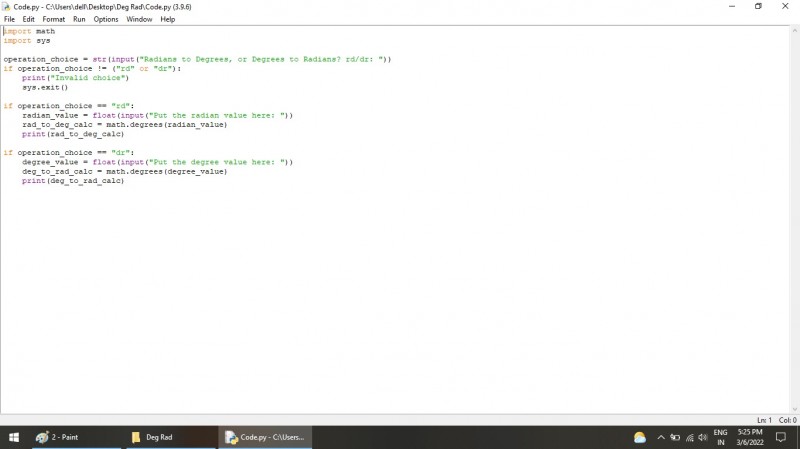Click the radian_value input line
Screen dimensions: 800x449
point(158,115)
